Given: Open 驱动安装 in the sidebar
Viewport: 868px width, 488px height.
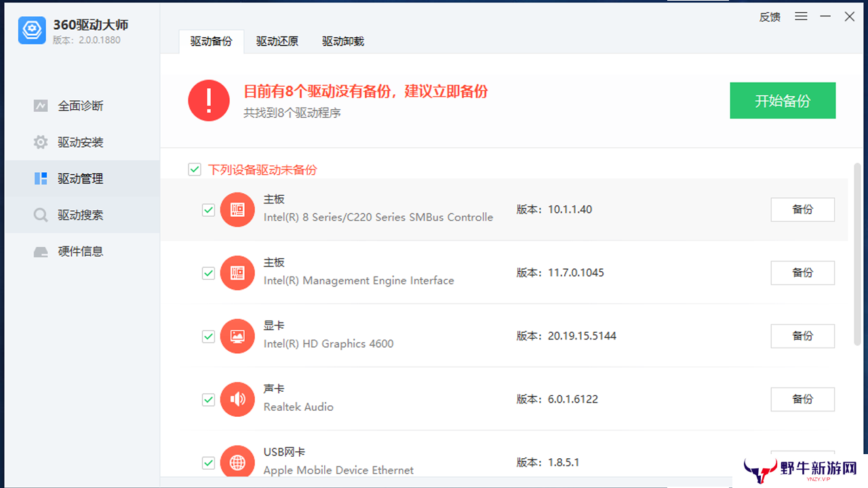Looking at the screenshot, I should [82, 142].
